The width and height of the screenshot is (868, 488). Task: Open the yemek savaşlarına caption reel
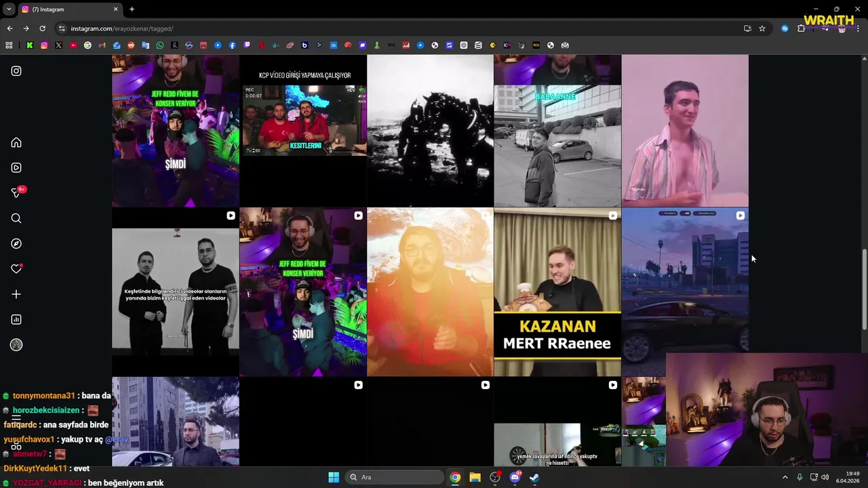pyautogui.click(x=557, y=422)
